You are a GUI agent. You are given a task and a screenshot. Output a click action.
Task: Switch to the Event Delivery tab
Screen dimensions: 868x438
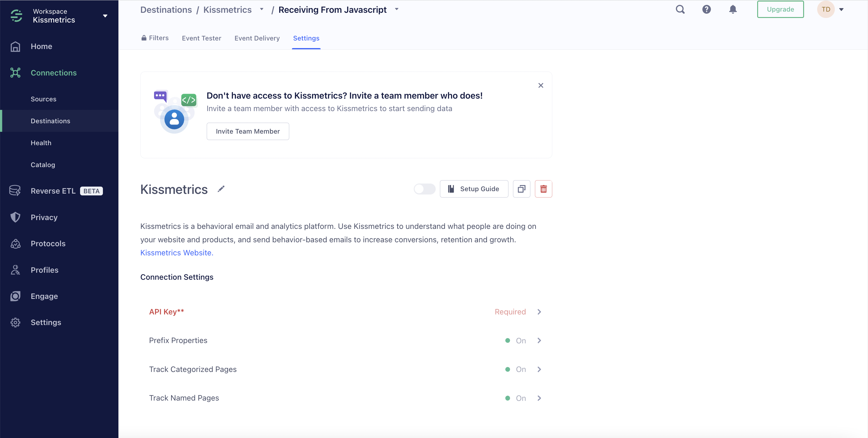coord(257,38)
